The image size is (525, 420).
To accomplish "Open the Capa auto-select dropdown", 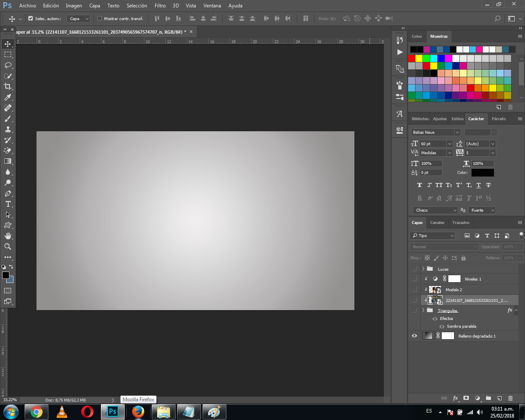I will 78,18.
